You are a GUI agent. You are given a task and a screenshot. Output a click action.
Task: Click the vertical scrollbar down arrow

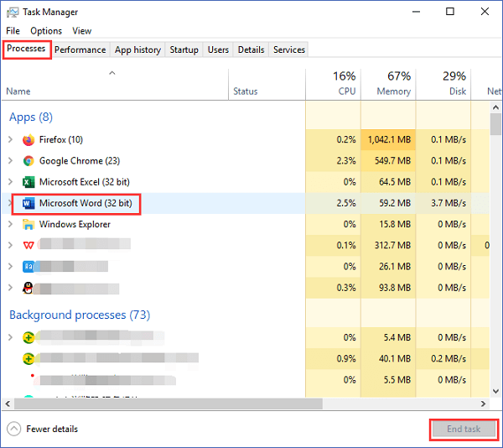click(495, 391)
